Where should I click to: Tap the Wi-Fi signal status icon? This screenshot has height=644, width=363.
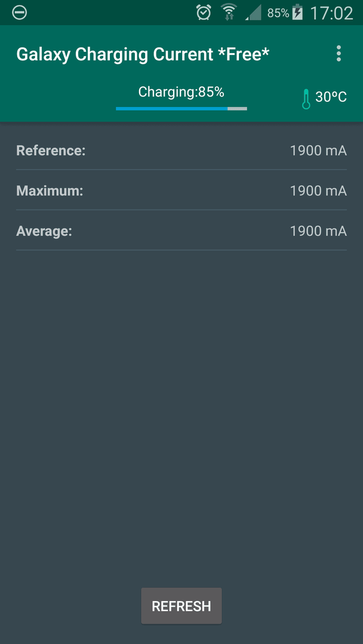tap(229, 13)
